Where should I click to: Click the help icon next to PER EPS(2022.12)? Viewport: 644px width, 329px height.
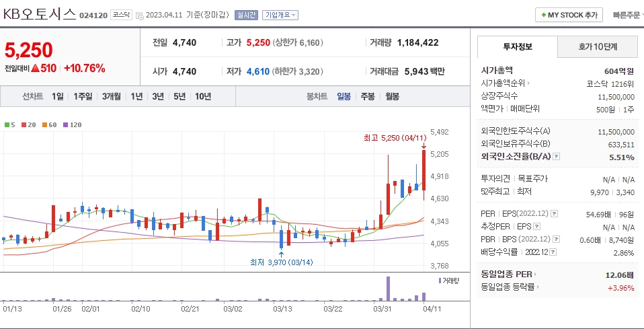click(x=554, y=214)
